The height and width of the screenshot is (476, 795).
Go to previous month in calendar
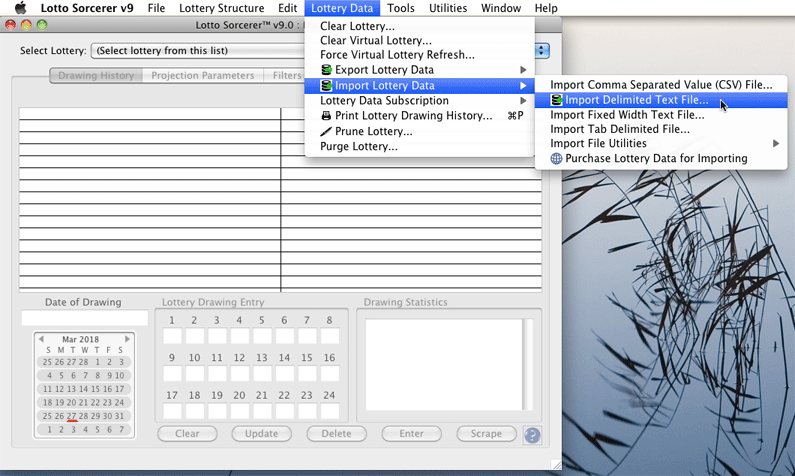[x=41, y=339]
